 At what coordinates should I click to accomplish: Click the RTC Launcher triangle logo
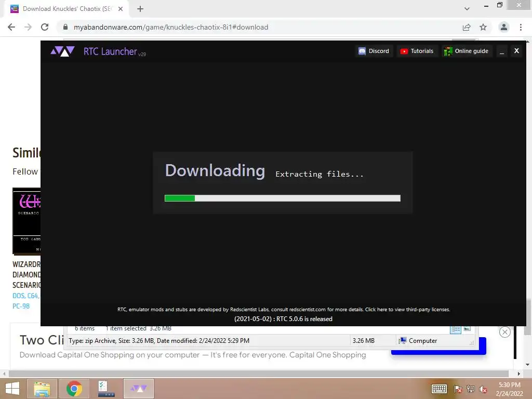coord(62,51)
